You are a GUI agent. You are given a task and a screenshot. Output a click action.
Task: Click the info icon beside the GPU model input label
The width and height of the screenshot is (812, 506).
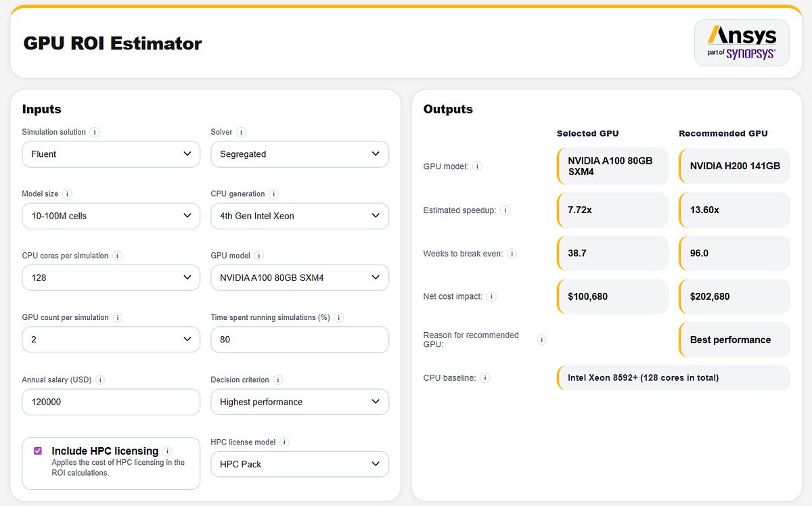click(x=259, y=256)
